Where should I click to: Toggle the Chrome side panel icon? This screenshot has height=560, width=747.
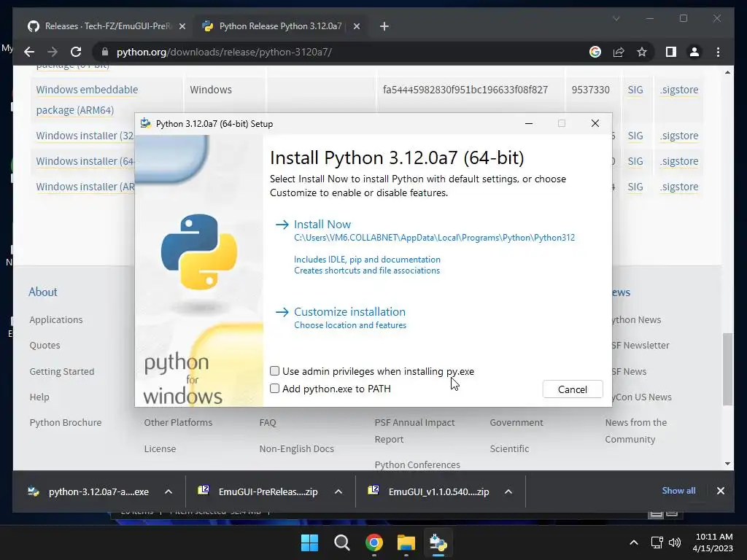[x=671, y=52]
